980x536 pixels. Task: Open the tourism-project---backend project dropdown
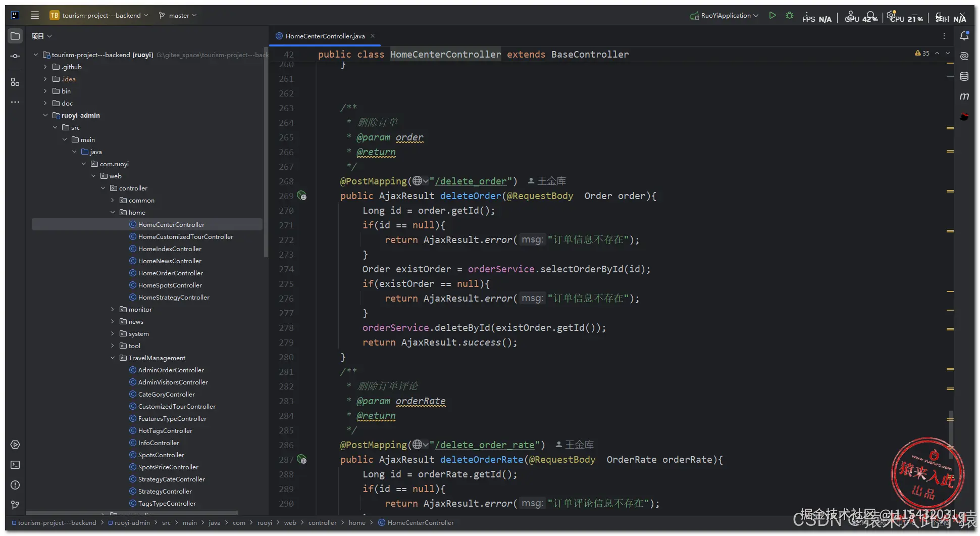tap(99, 15)
